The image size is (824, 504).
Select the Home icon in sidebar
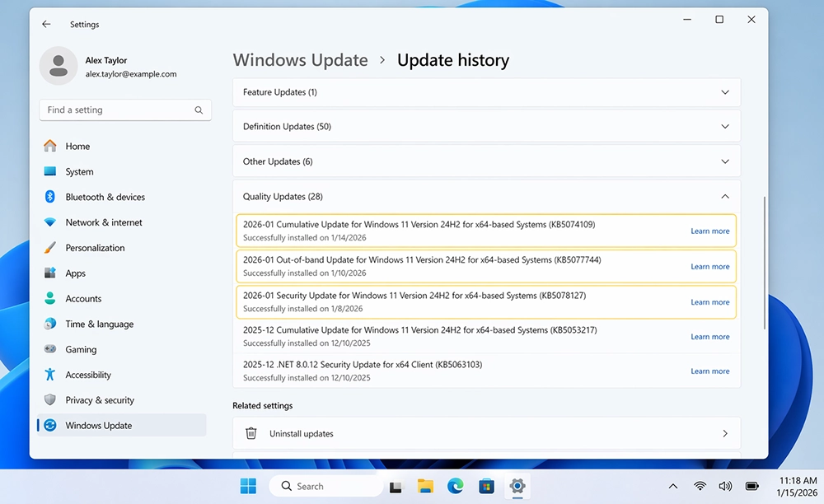pos(50,146)
